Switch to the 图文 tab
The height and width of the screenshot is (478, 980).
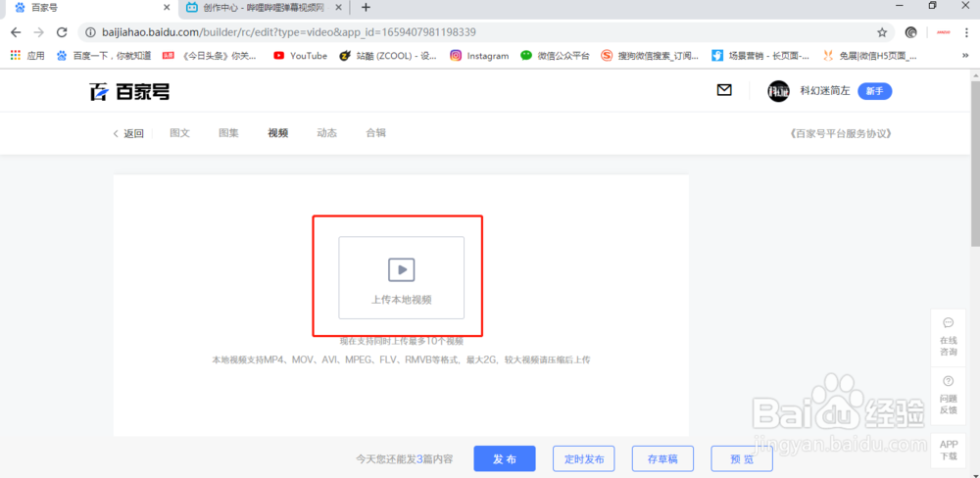click(180, 133)
